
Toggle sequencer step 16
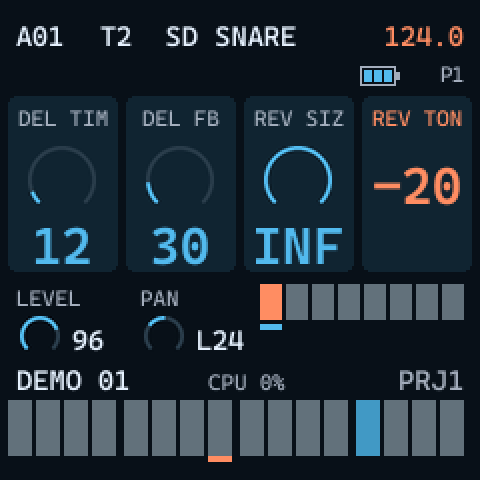452,428
